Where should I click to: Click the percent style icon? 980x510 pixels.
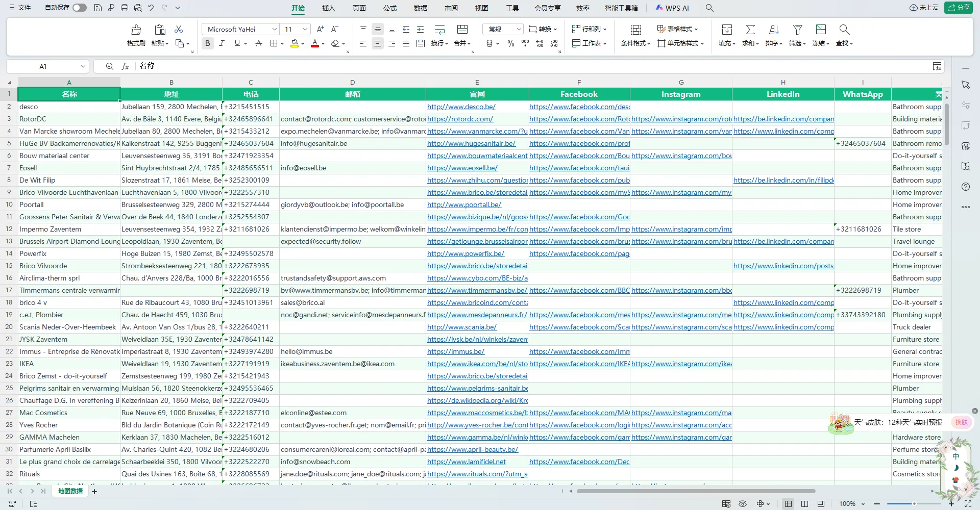tap(511, 43)
